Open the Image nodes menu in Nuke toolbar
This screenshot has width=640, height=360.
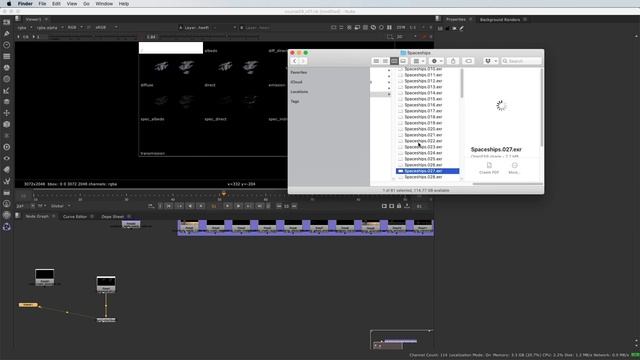(x=7, y=22)
